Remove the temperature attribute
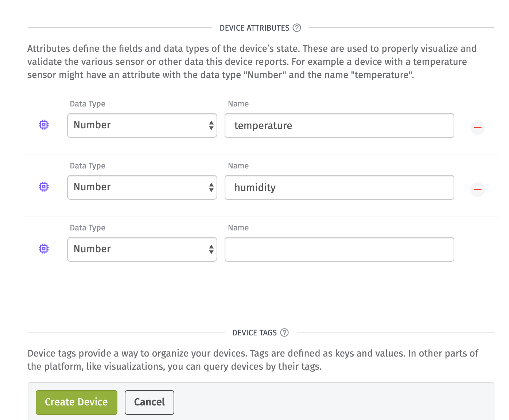Viewport: 509px width, 420px height. point(478,128)
